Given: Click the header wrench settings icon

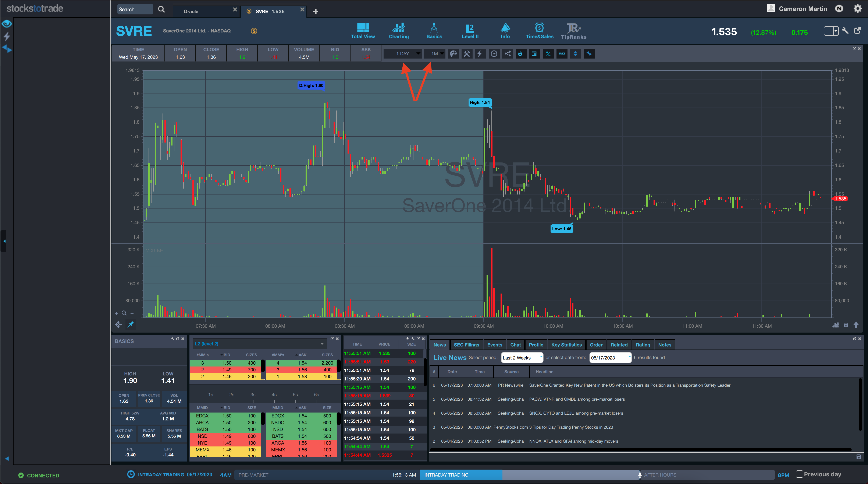Looking at the screenshot, I should [845, 31].
